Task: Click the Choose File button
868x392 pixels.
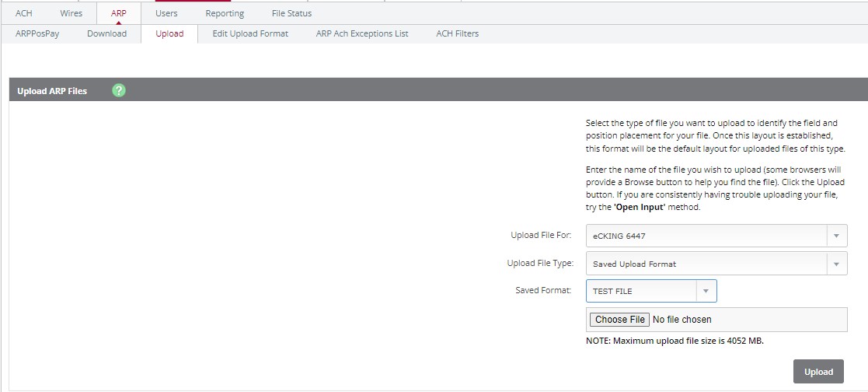Action: coord(619,320)
